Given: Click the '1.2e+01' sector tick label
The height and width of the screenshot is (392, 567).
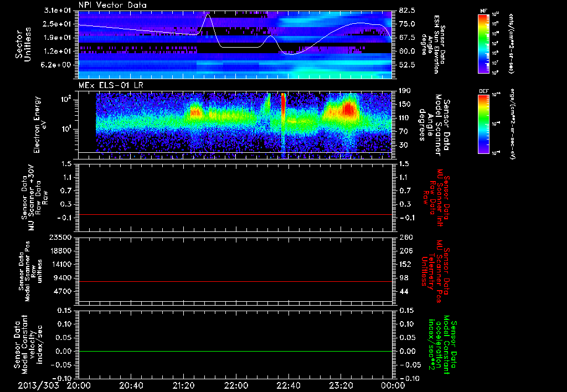Looking at the screenshot, I should click(x=58, y=51).
